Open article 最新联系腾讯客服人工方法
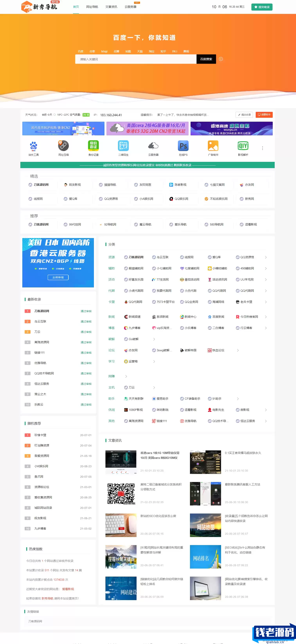The image size is (296, 644). point(242,485)
